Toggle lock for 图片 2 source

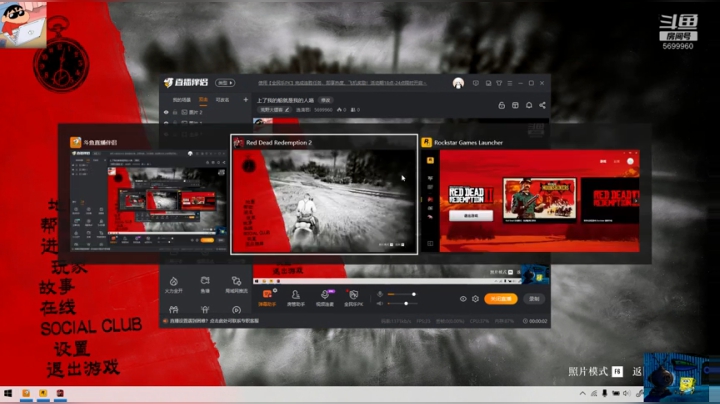click(175, 112)
